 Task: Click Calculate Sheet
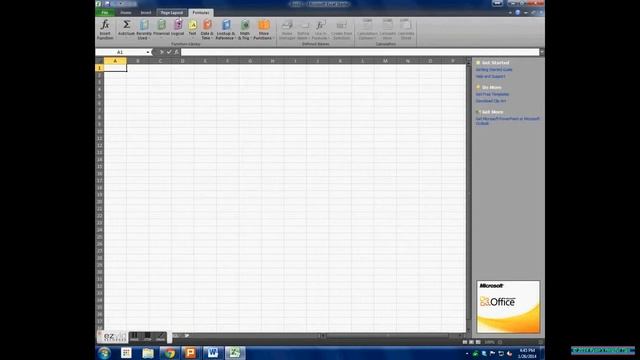coord(406,29)
